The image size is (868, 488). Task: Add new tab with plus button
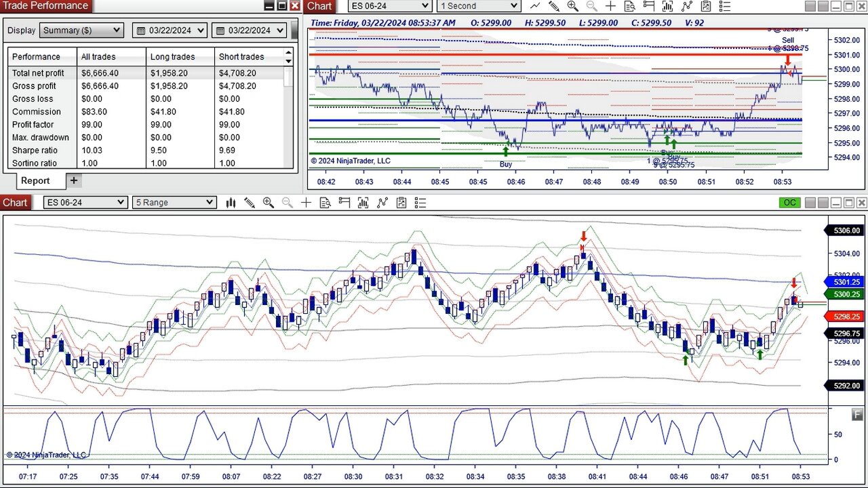tap(74, 181)
